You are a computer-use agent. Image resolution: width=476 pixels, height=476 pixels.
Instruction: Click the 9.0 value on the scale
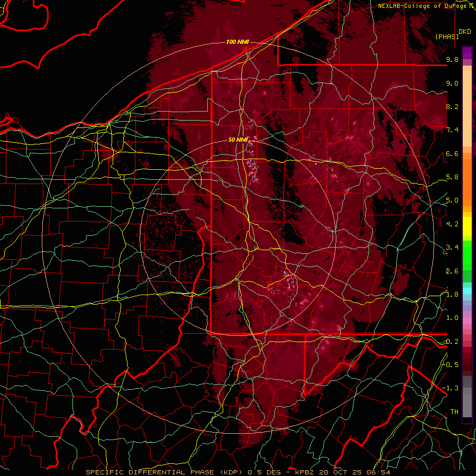click(x=452, y=83)
